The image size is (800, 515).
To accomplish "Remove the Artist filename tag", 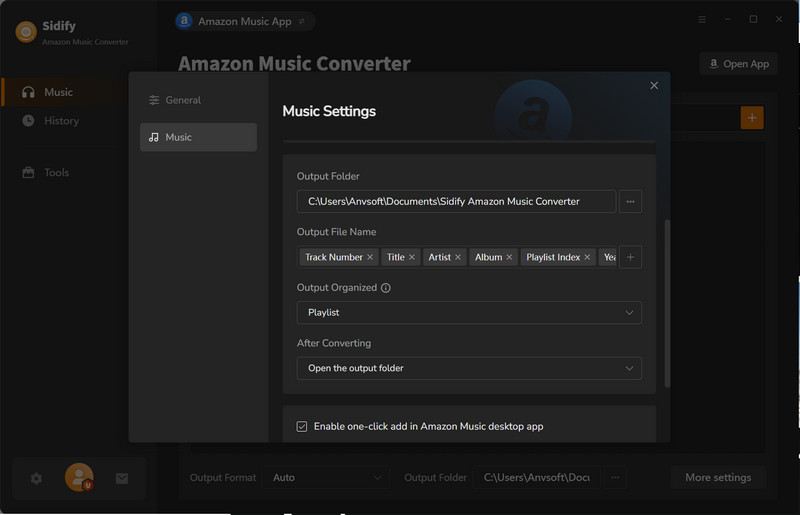I will click(458, 257).
